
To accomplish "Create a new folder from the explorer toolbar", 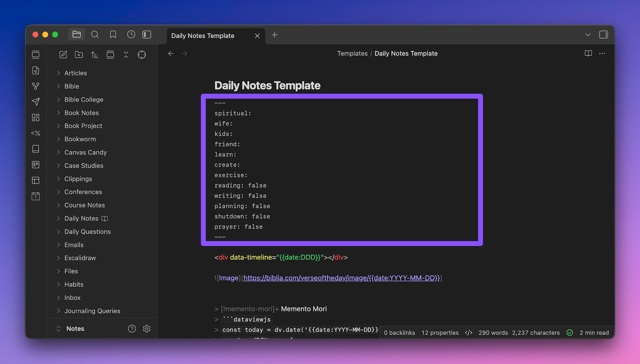I will [x=79, y=55].
